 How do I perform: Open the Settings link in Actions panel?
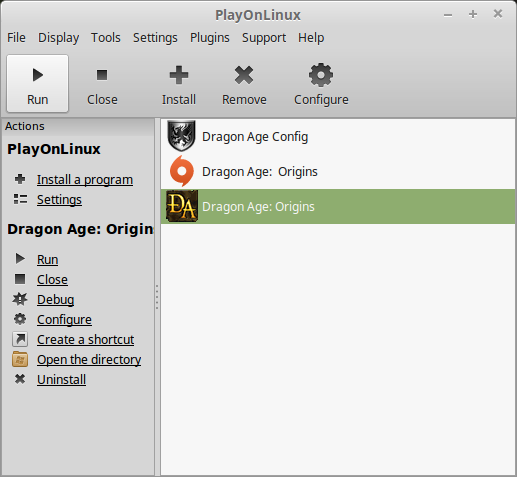tap(59, 200)
